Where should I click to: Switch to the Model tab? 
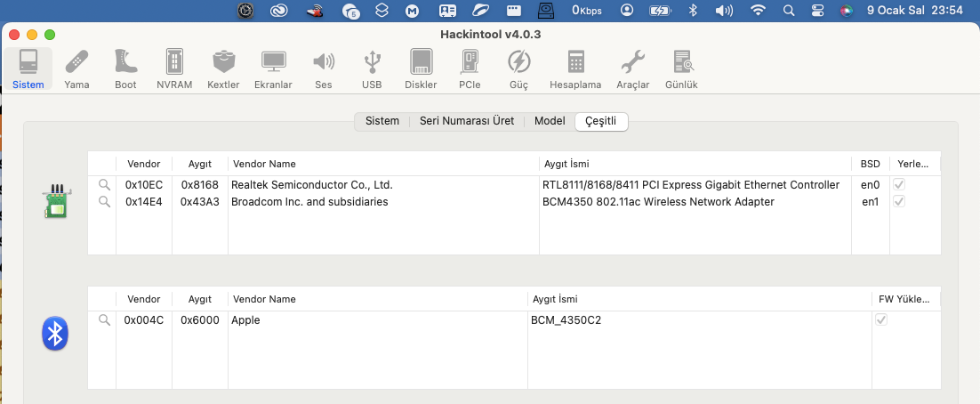tap(550, 121)
